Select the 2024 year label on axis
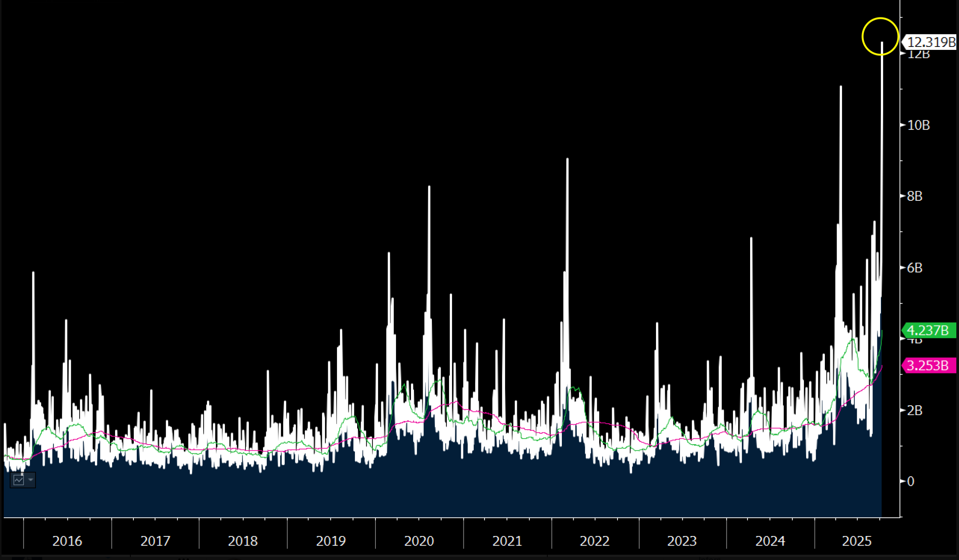 770,541
